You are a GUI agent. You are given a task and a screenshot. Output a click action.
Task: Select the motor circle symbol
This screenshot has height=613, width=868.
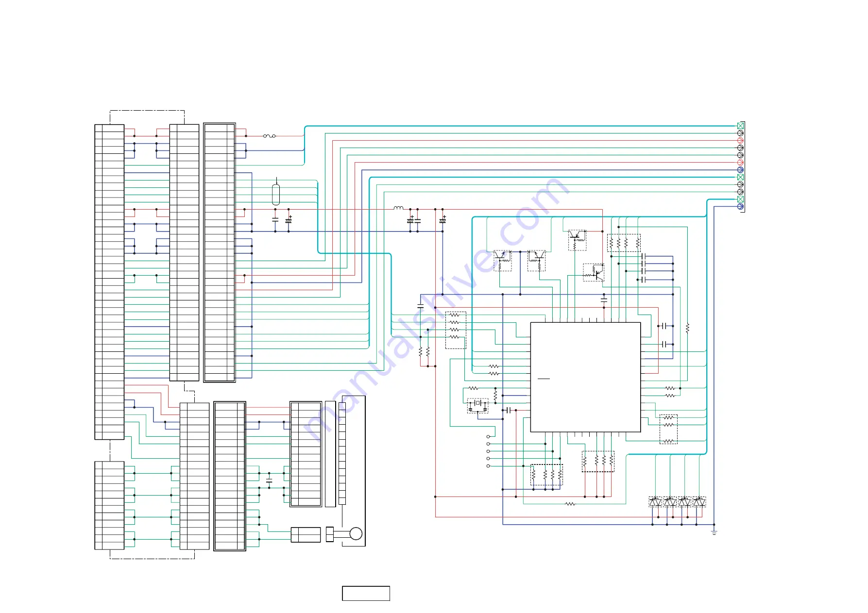point(356,533)
